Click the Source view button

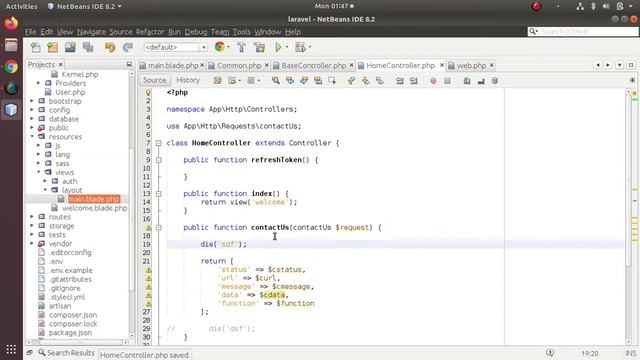(155, 80)
